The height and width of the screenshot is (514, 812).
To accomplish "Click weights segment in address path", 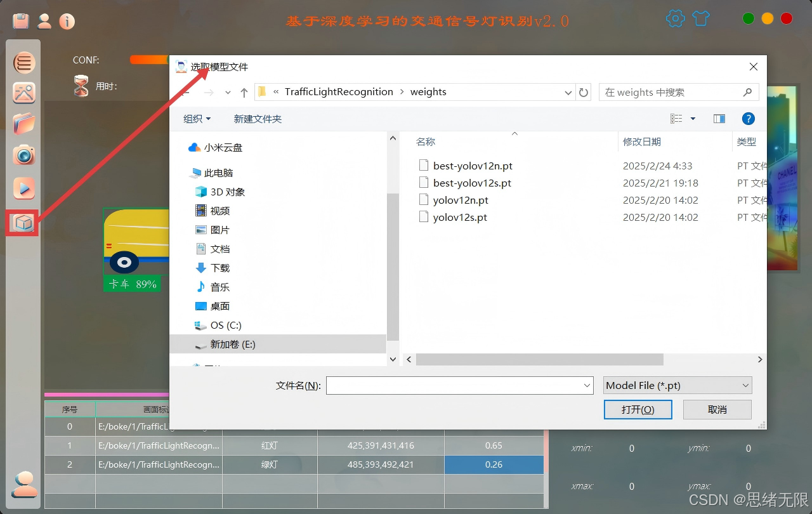I will pos(428,92).
